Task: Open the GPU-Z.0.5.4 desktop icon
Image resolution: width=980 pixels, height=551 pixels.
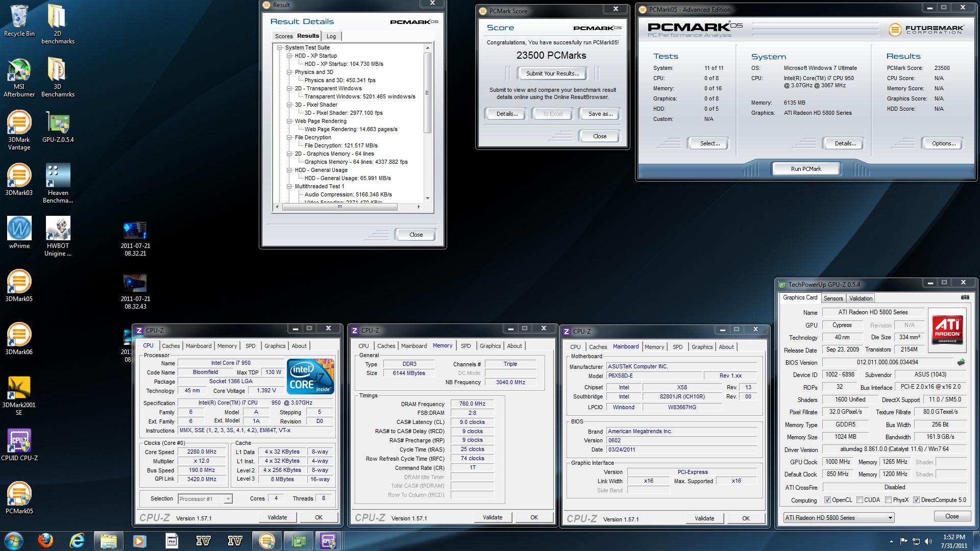Action: pyautogui.click(x=58, y=126)
